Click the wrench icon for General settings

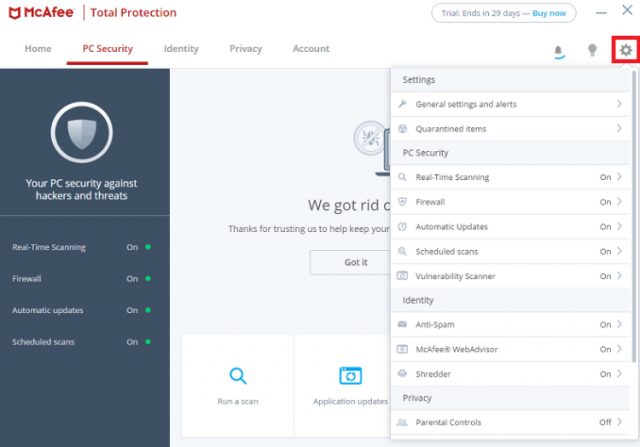(x=402, y=104)
